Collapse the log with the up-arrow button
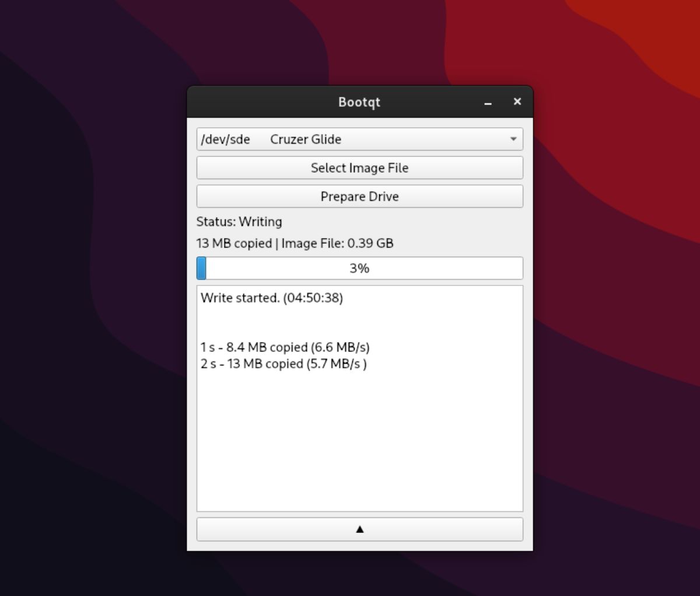 (359, 529)
